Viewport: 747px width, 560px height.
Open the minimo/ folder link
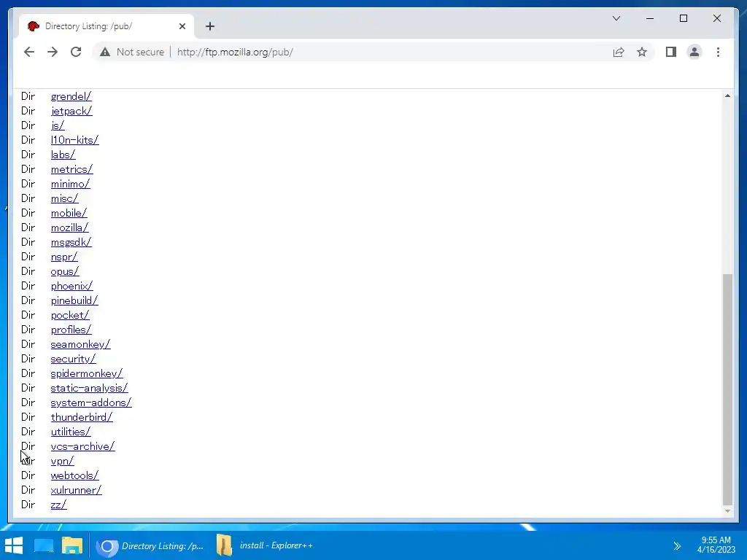point(71,184)
